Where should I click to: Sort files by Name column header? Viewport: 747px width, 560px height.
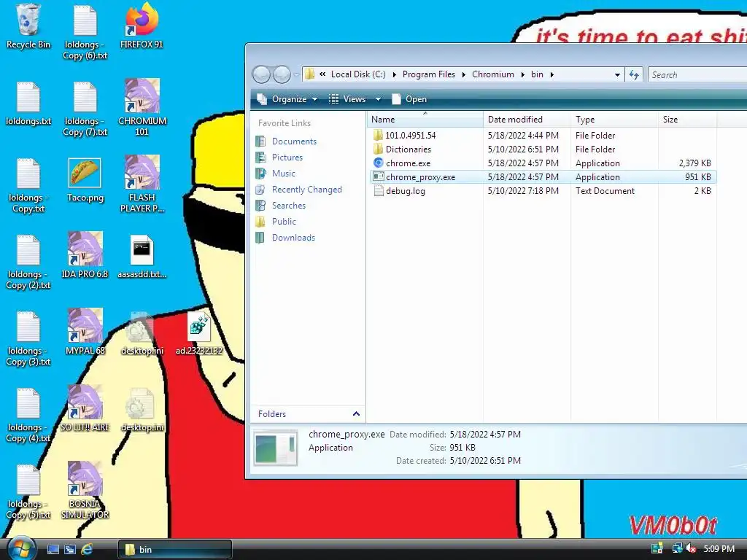tap(425, 120)
